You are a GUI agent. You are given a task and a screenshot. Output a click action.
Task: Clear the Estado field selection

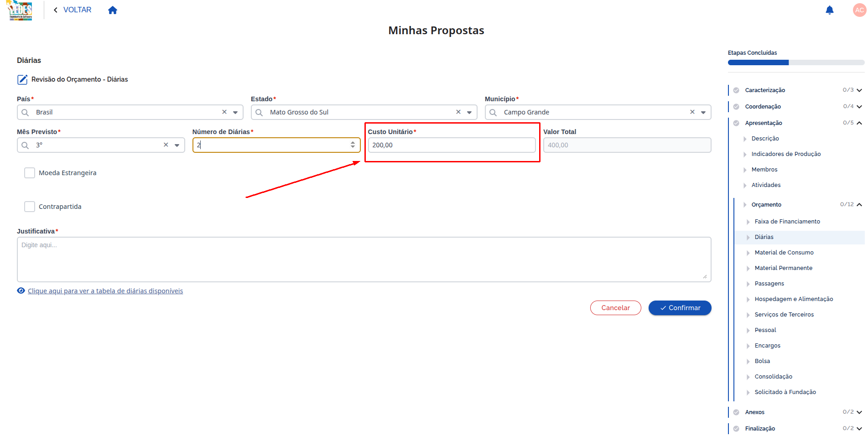click(458, 112)
